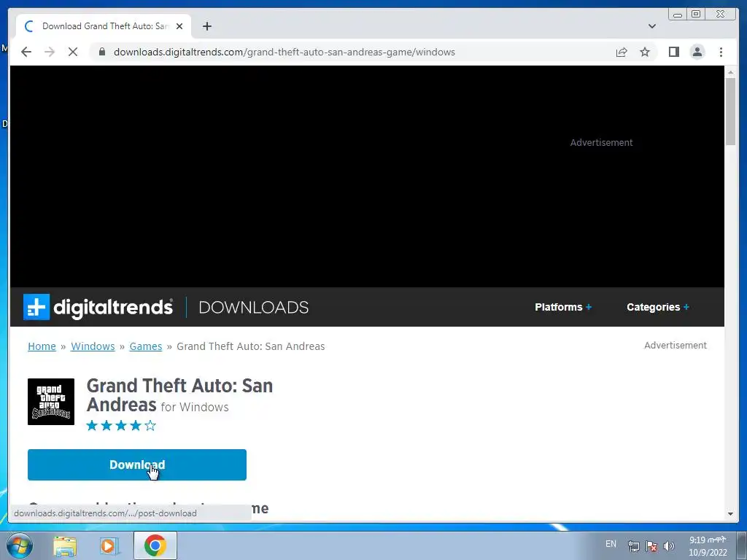The image size is (747, 560).
Task: Open Windows Explorer from taskbar
Action: (x=65, y=546)
